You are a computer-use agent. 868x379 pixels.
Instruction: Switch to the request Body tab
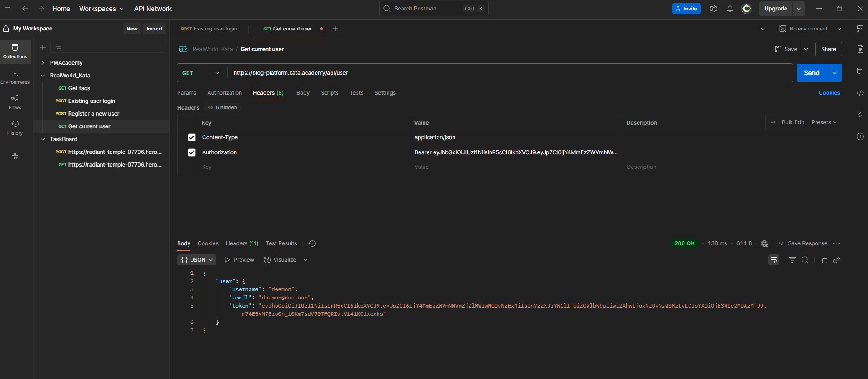click(x=303, y=93)
